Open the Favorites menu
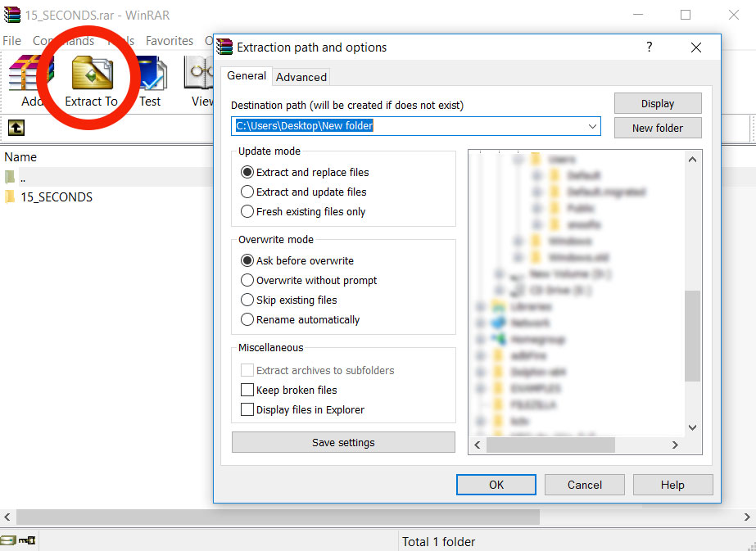This screenshot has height=551, width=756. [x=170, y=41]
